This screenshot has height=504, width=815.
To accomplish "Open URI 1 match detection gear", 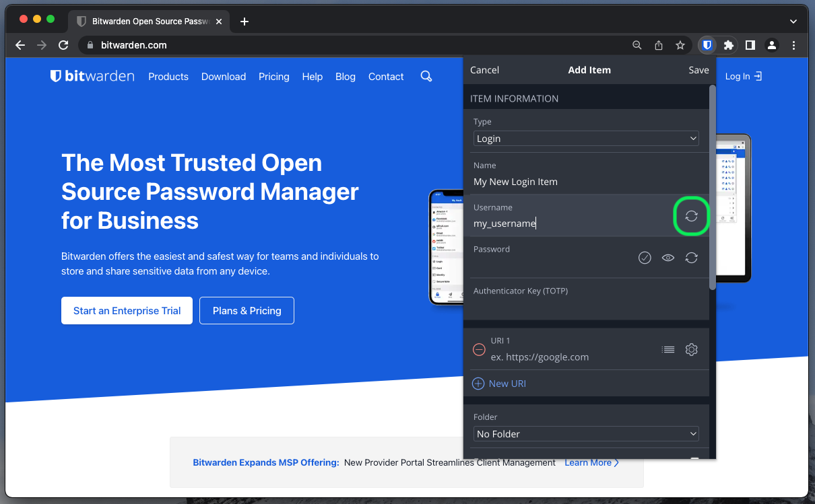I will [x=691, y=349].
